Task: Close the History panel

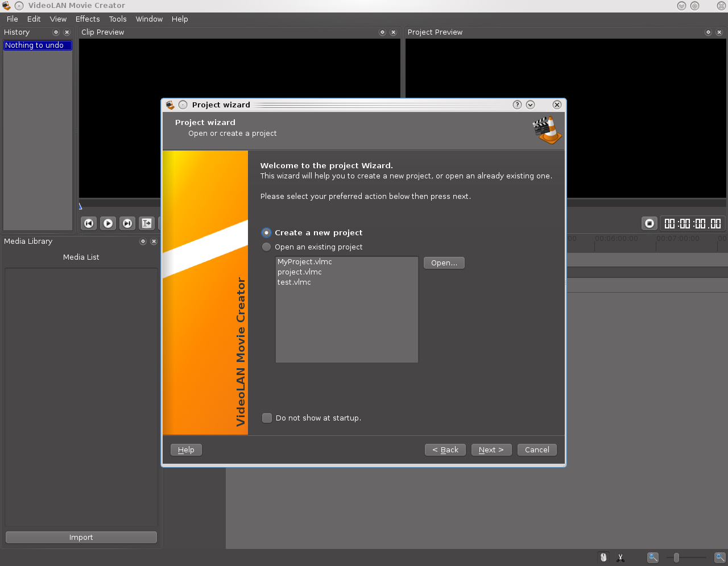Action: pyautogui.click(x=67, y=32)
